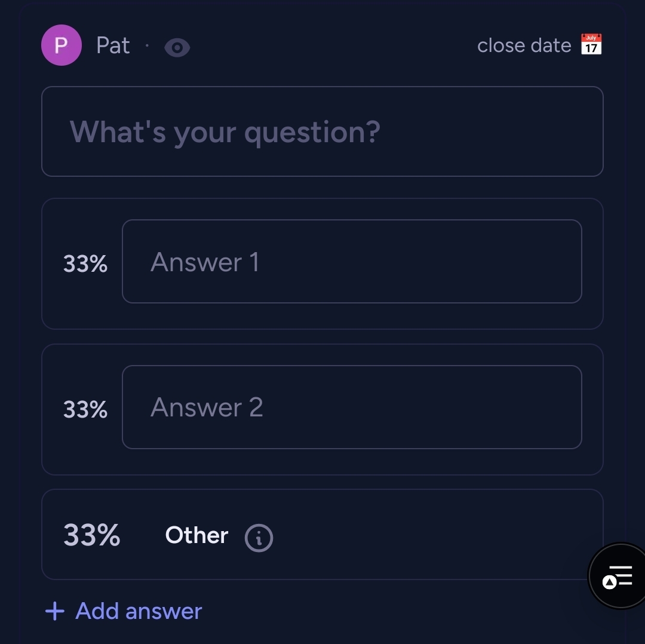Click into the Answer 1 text box
Screen dimensions: 645x644
tap(351, 262)
